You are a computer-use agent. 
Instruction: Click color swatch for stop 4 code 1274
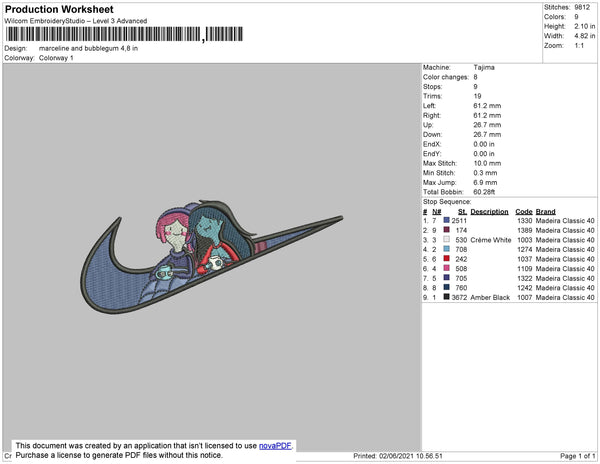[x=446, y=249]
